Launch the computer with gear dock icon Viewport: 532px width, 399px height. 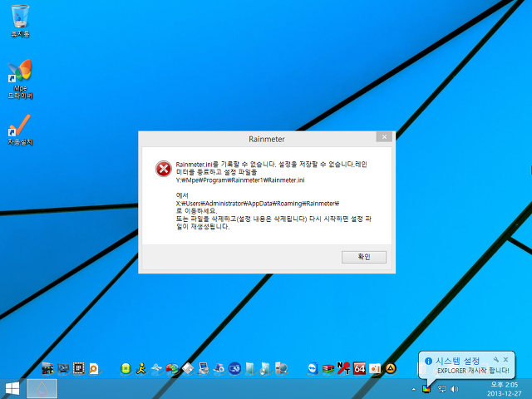pos(219,368)
